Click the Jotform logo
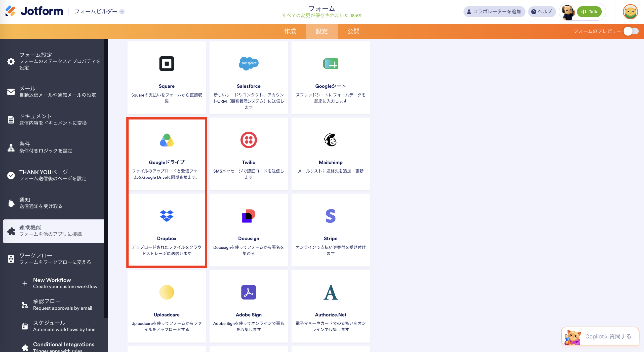The width and height of the screenshot is (644, 352). (x=34, y=11)
